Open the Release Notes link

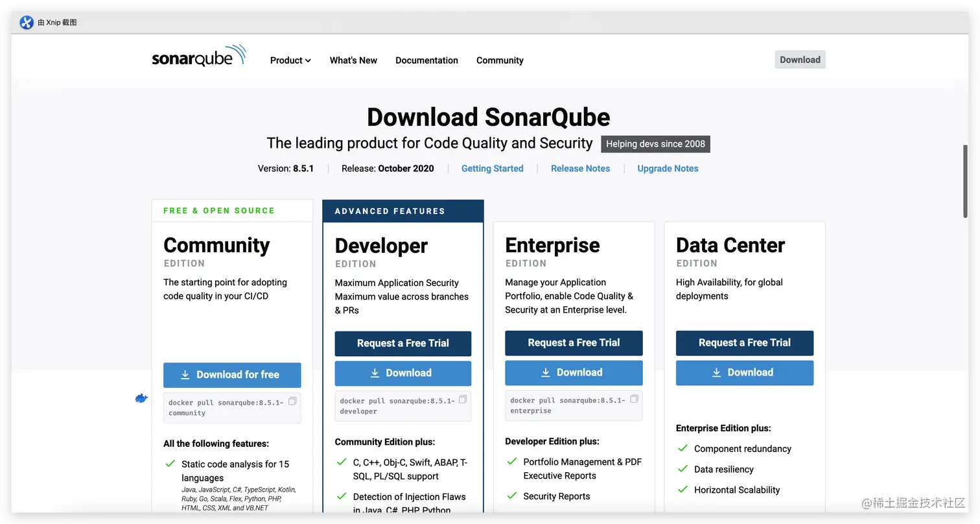[580, 169]
